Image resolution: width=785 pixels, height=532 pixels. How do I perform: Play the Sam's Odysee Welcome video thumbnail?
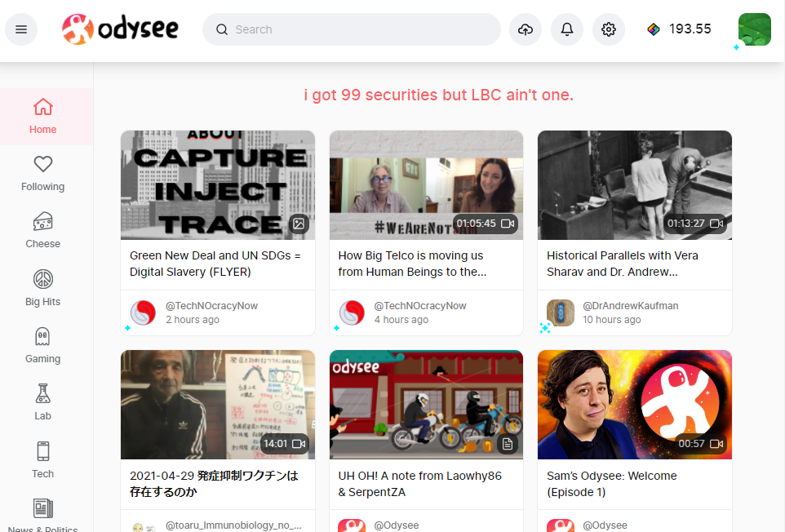(635, 405)
